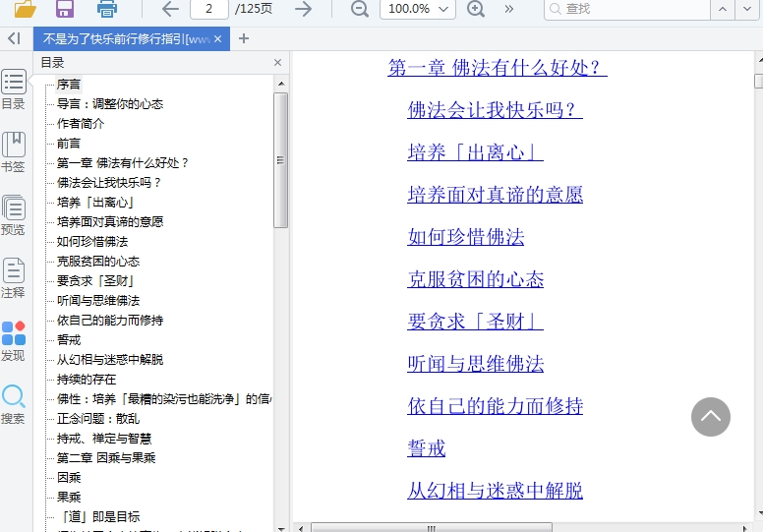Zoom out with the minus magnifier
The image size is (763, 532).
360,9
